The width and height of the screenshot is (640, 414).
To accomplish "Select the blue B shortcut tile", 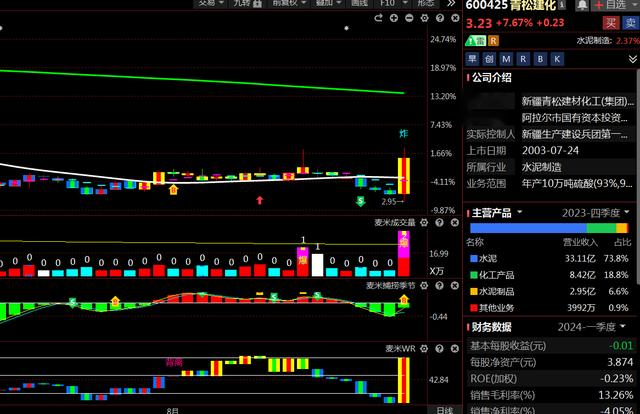I will (540, 59).
